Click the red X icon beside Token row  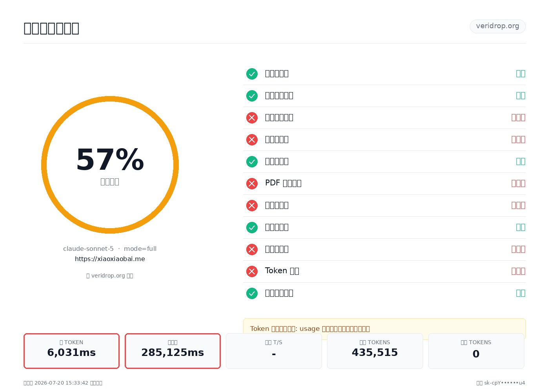[252, 271]
